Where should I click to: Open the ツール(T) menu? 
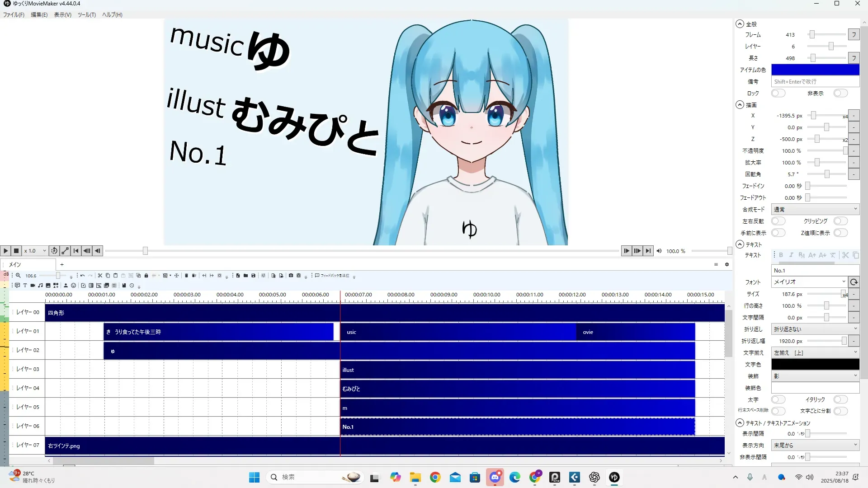pos(86,14)
